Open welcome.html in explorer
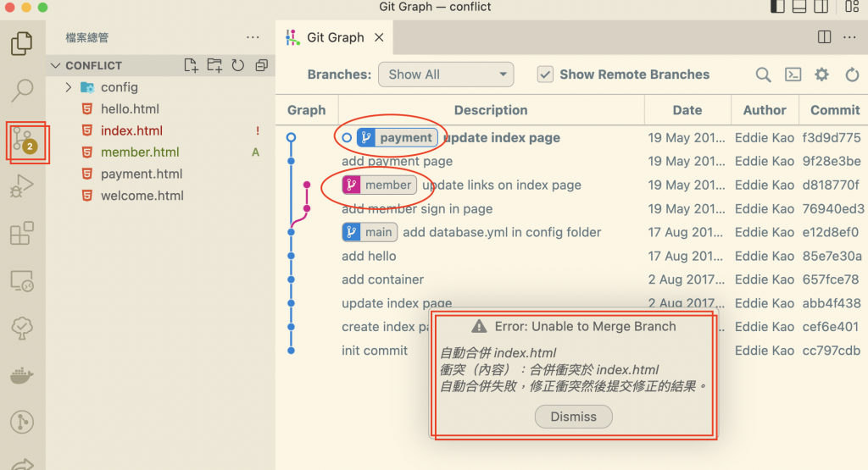This screenshot has height=470, width=868. (x=160, y=196)
